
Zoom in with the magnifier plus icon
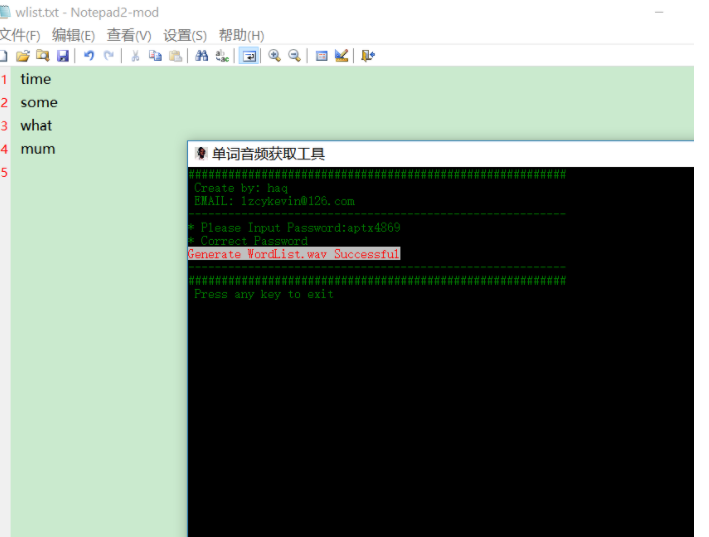click(274, 56)
